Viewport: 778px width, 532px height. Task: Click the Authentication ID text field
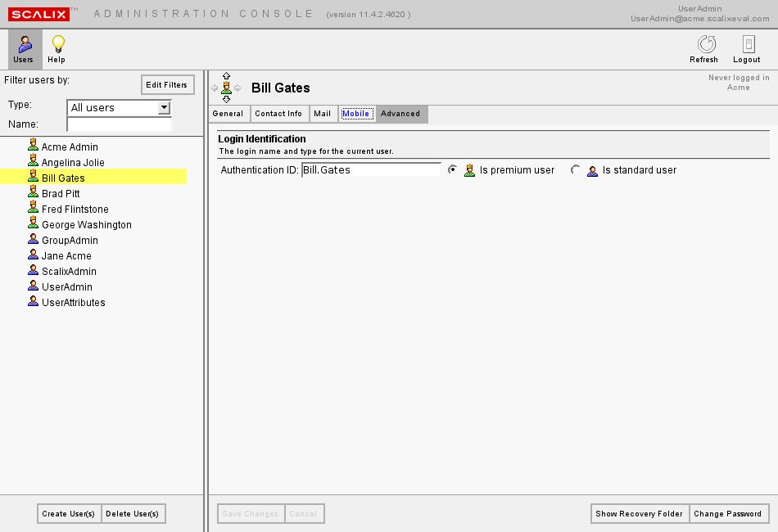(371, 169)
